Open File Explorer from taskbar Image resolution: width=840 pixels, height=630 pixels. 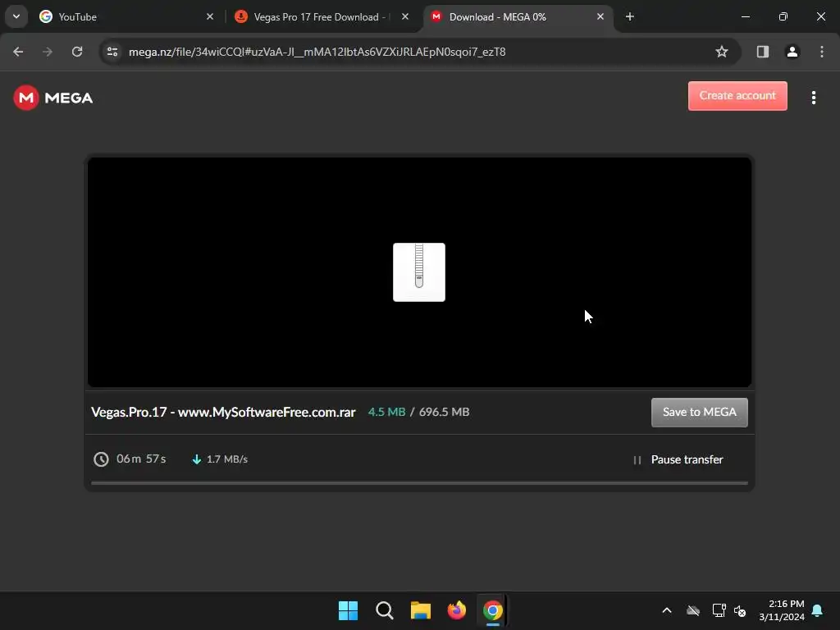point(421,610)
